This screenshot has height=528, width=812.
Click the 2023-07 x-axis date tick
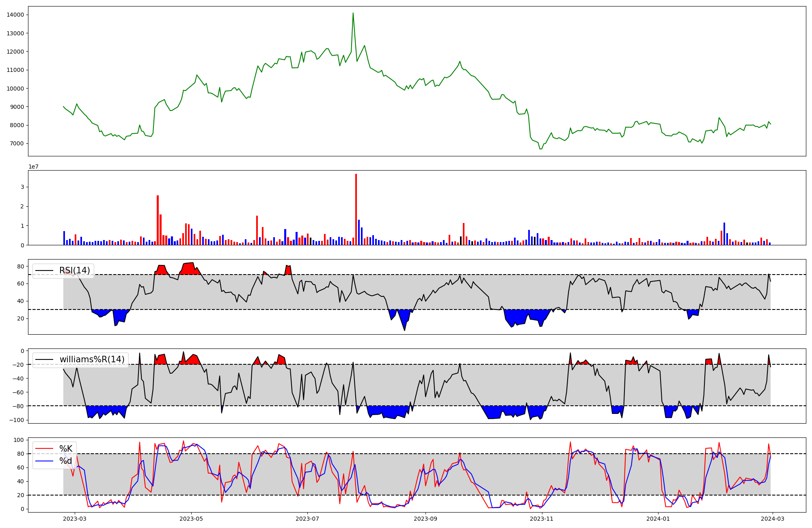[x=307, y=519]
